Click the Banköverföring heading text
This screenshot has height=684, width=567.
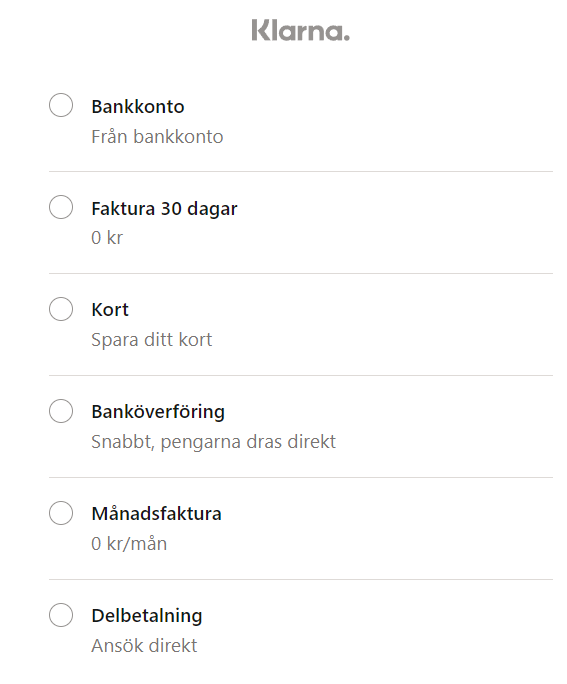pyautogui.click(x=158, y=412)
